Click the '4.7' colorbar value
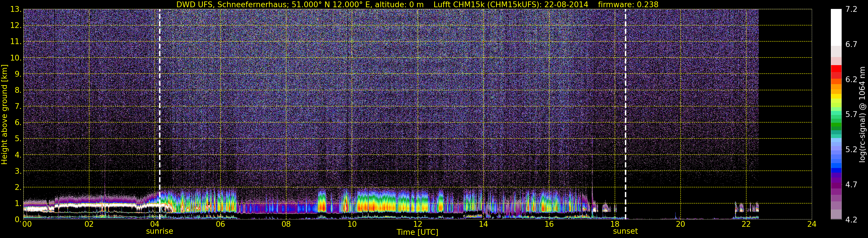This screenshot has width=868, height=238. [x=851, y=184]
